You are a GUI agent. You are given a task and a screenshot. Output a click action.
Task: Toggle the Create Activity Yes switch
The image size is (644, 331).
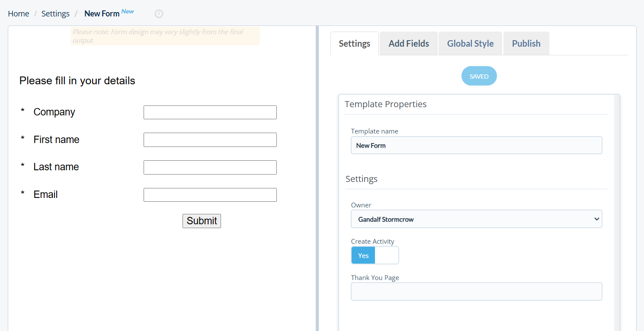point(375,255)
